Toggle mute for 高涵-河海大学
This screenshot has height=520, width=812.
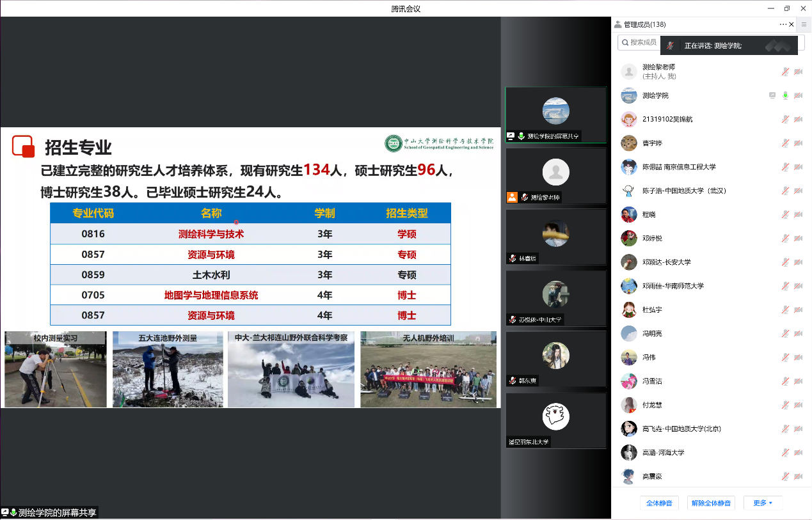coord(785,453)
